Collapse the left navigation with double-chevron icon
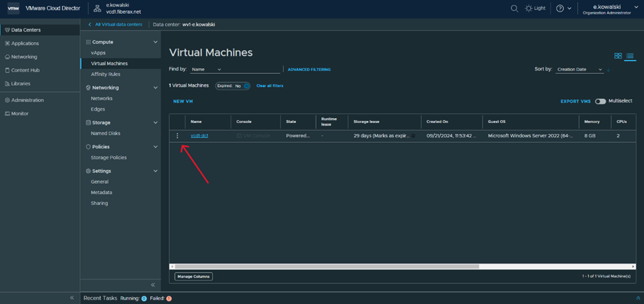 (x=72, y=298)
